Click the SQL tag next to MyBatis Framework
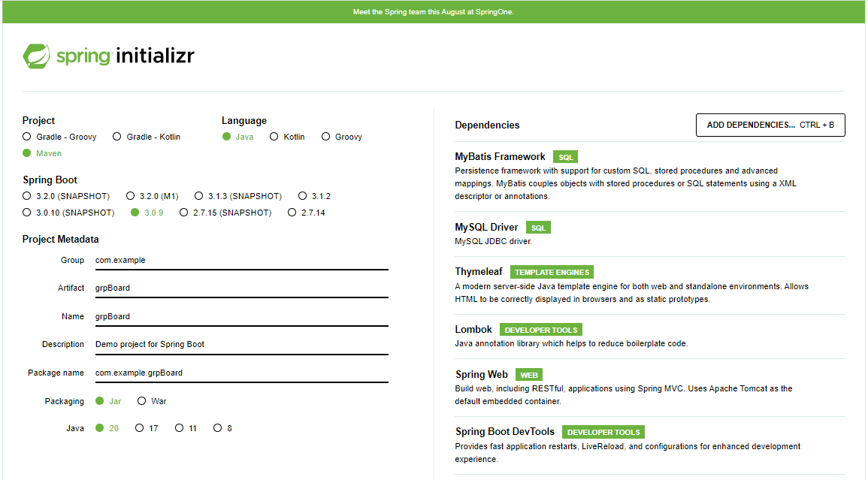868x480 pixels. tap(565, 157)
